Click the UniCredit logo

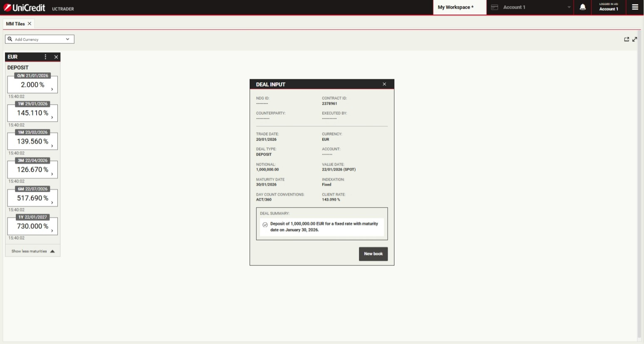tap(25, 7)
